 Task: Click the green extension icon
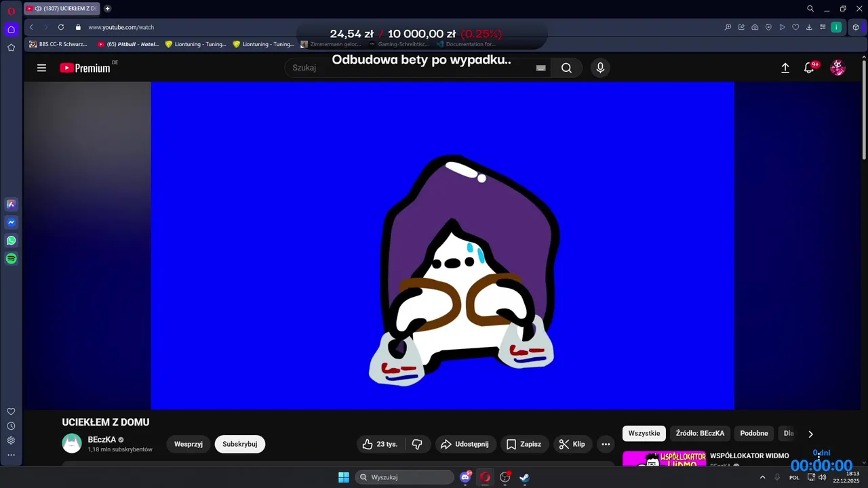point(837,27)
